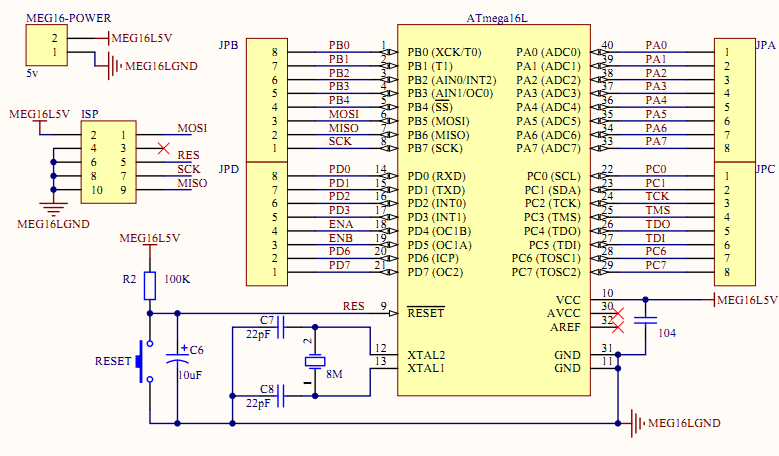Click the JPB designator label
The width and height of the screenshot is (779, 456).
pyautogui.click(x=229, y=45)
